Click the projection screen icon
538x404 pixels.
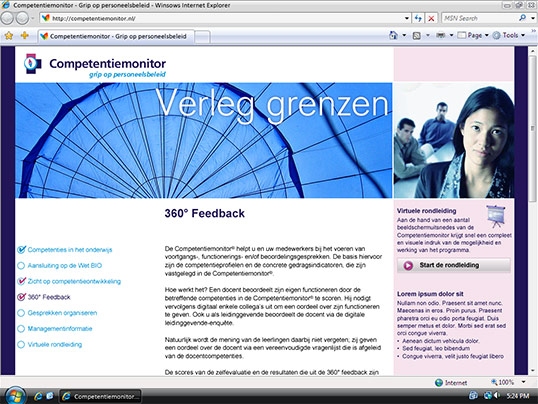(495, 216)
